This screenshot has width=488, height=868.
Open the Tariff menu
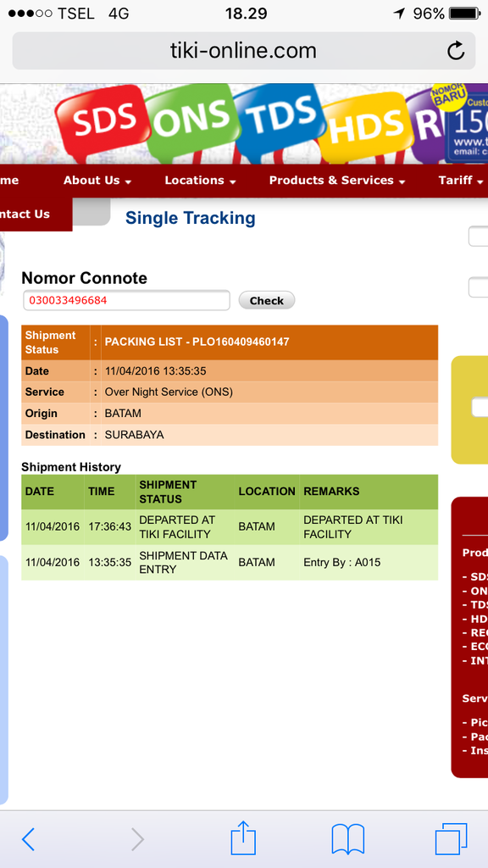[x=460, y=181]
